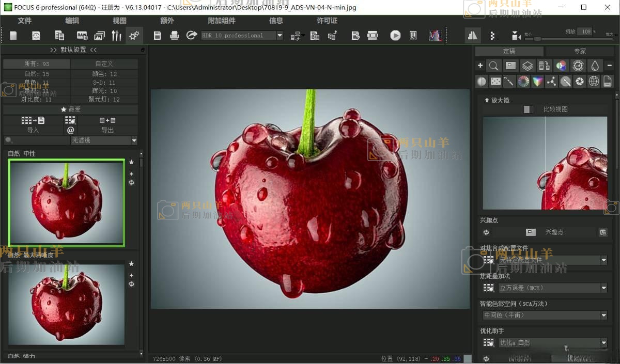The width and height of the screenshot is (620, 364).
Task: Click the water drop icon in right panel
Action: (x=595, y=66)
